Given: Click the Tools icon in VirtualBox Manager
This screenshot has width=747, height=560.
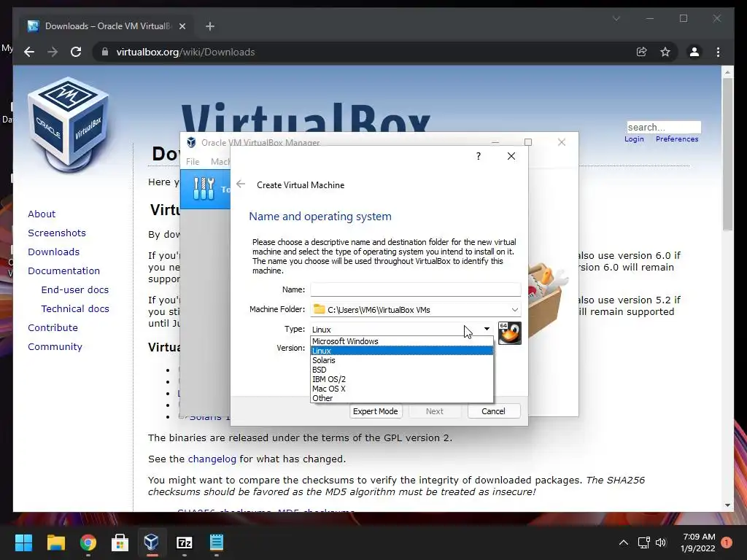Looking at the screenshot, I should pos(204,189).
